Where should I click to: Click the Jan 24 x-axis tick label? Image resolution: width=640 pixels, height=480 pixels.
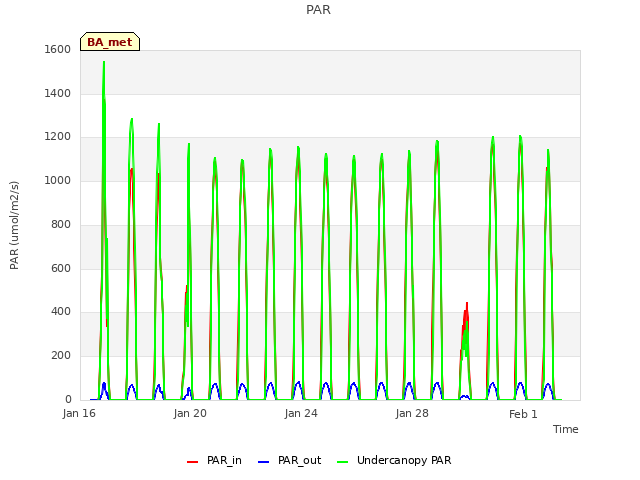click(301, 413)
